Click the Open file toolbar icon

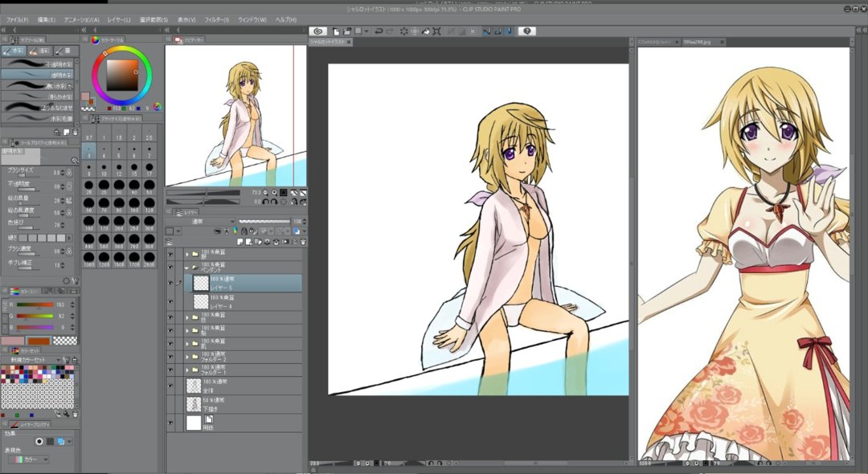(x=346, y=31)
